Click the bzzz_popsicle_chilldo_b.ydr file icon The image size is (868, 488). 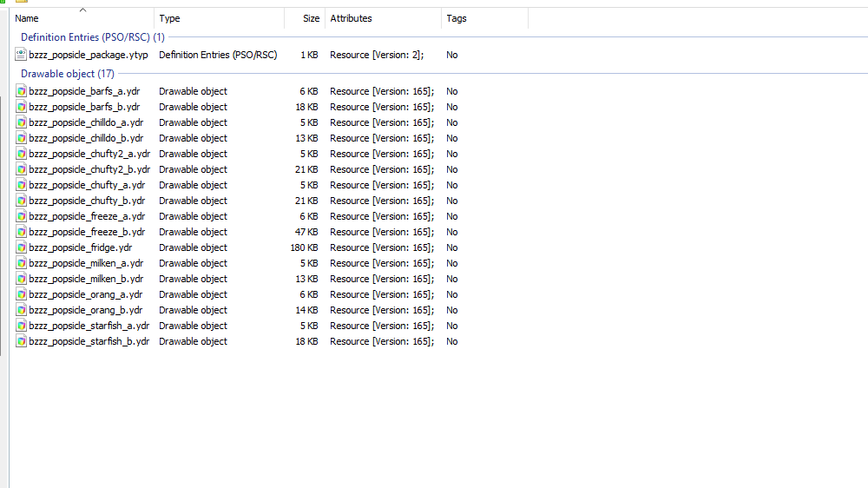[x=22, y=138]
